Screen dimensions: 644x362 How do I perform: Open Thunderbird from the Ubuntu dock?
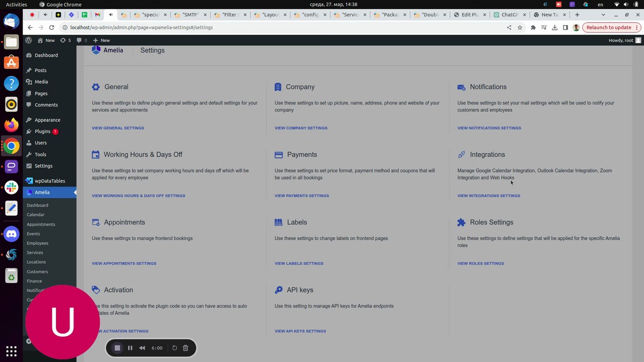(x=11, y=21)
